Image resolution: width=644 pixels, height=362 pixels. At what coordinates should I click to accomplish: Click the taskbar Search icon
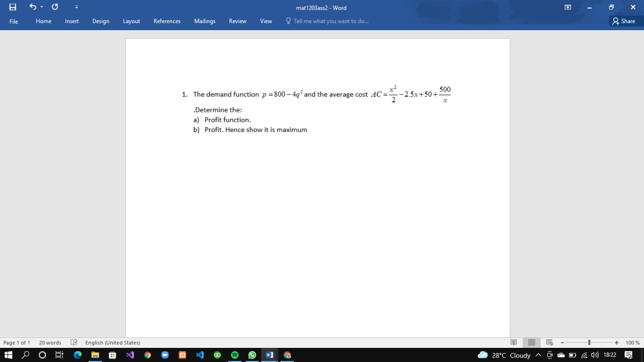pyautogui.click(x=25, y=355)
